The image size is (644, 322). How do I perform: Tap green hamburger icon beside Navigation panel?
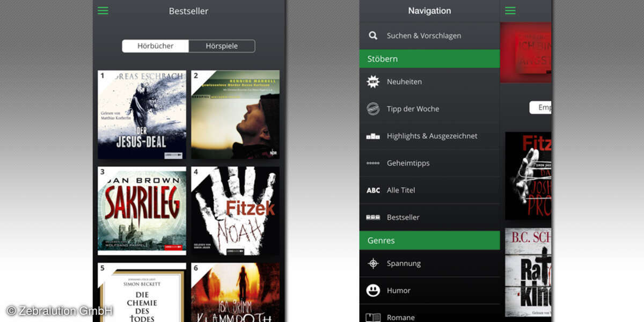[x=510, y=11]
